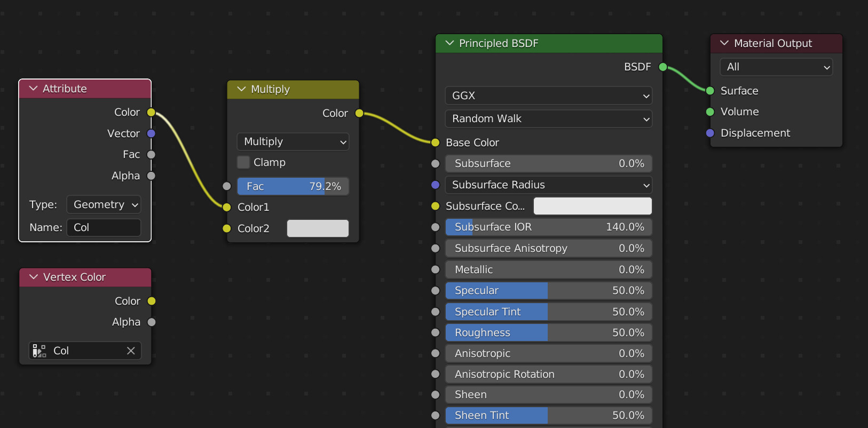The width and height of the screenshot is (868, 428).
Task: Click the attribute Name field containing Col
Action: click(x=104, y=227)
